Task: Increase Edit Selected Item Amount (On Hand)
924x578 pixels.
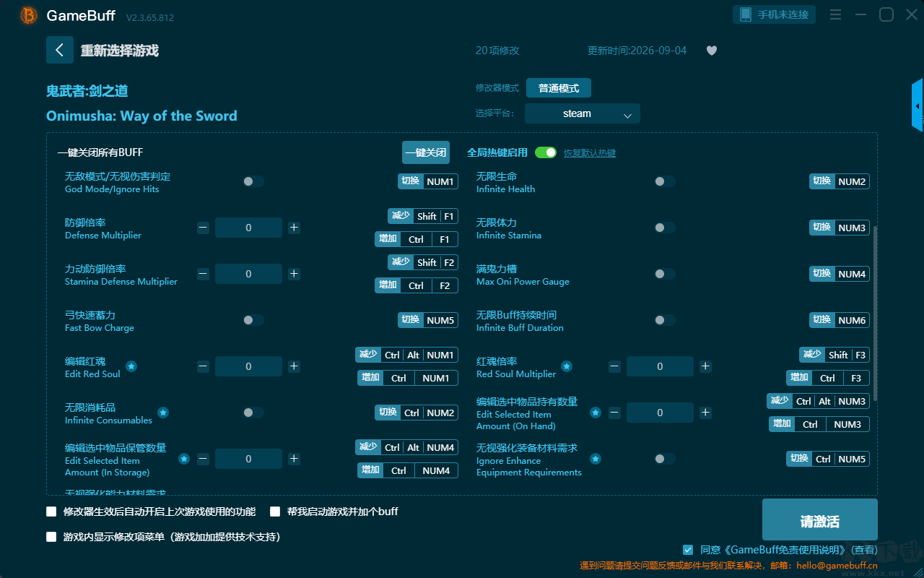Action: coord(705,413)
